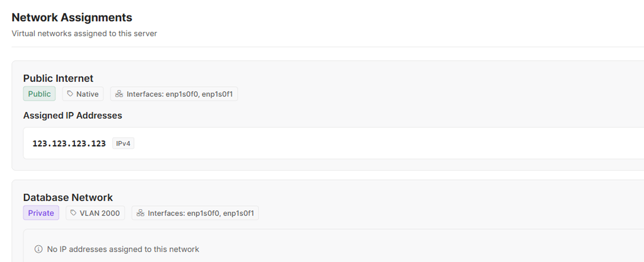Click the Network Assignments heading
Viewport: 644px width, 262px height.
click(x=72, y=17)
